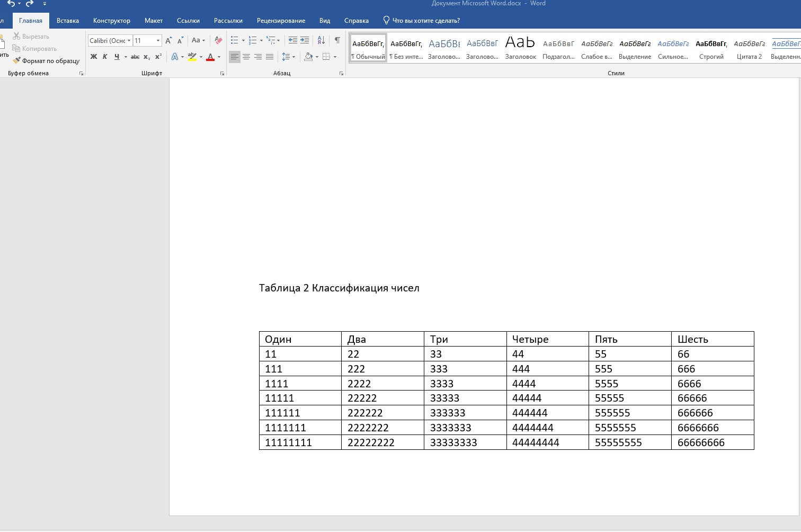Apply the Без интервала style
Image resolution: width=801 pixels, height=532 pixels.
point(406,48)
